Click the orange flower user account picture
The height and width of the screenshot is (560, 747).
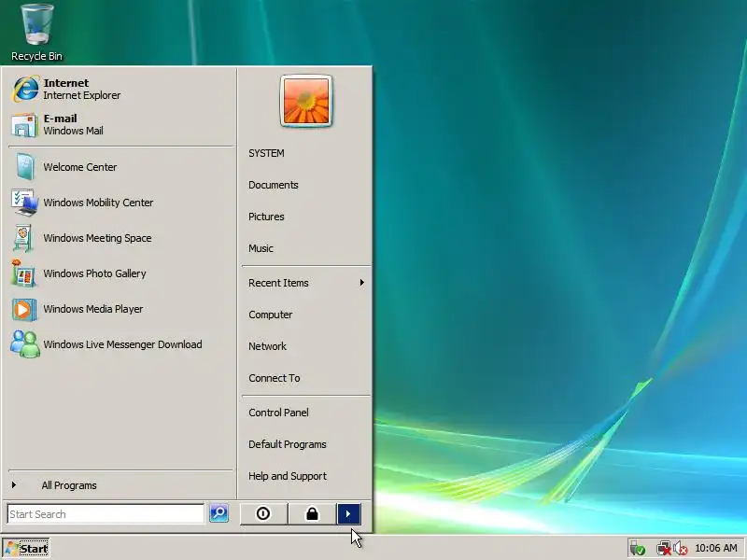coord(306,101)
